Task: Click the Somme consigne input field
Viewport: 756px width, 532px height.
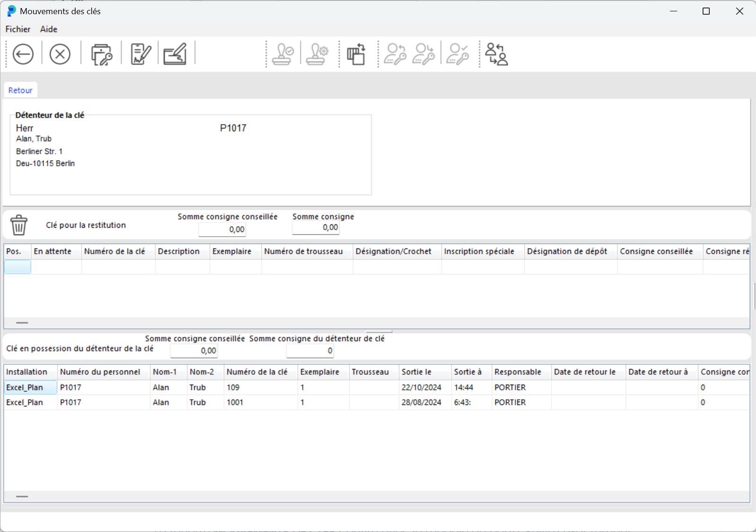Action: pos(316,228)
